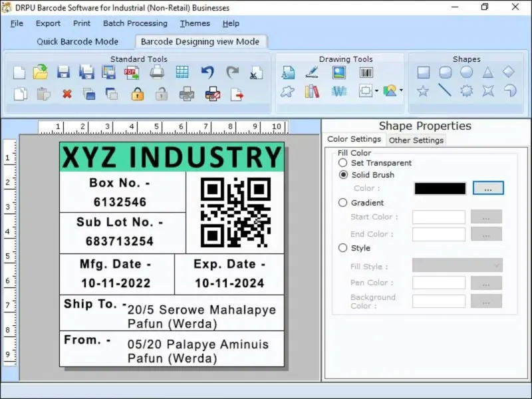Open the Batch Processing menu
Image resolution: width=532 pixels, height=399 pixels.
point(135,23)
